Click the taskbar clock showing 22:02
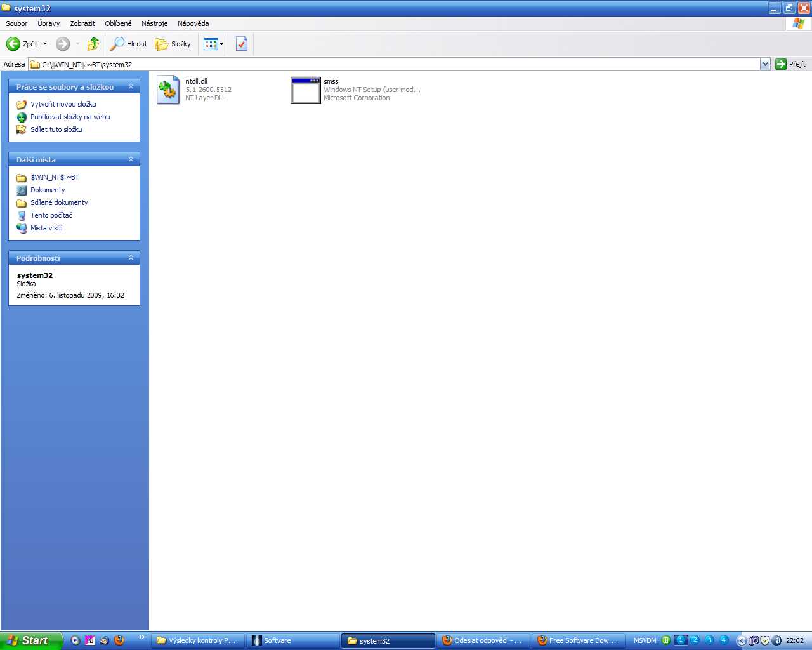Viewport: 812px width, 650px height. tap(795, 640)
